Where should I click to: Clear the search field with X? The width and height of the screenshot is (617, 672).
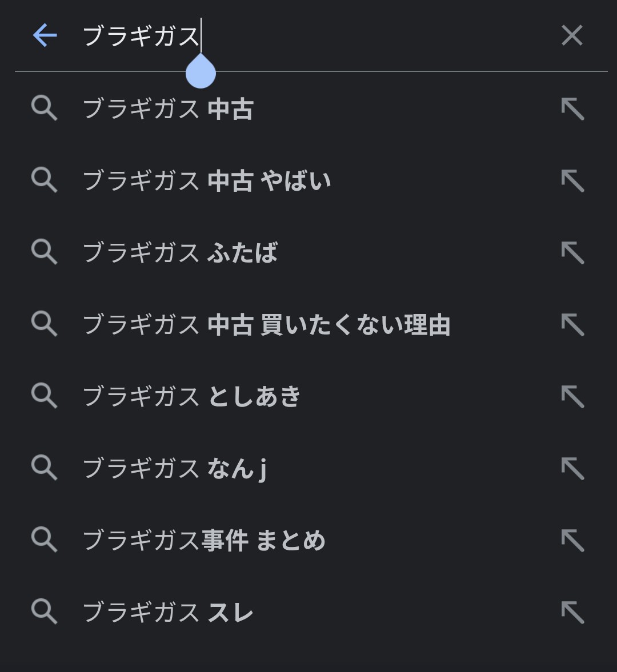(x=572, y=35)
